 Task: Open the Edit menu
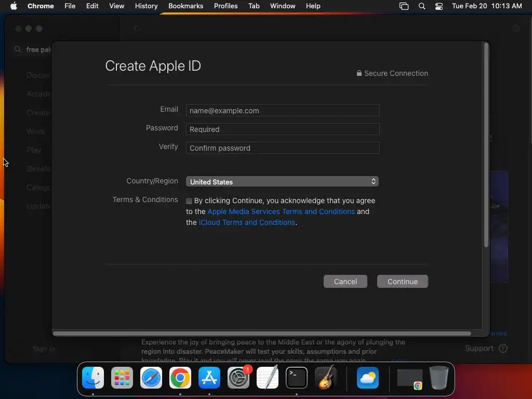92,6
